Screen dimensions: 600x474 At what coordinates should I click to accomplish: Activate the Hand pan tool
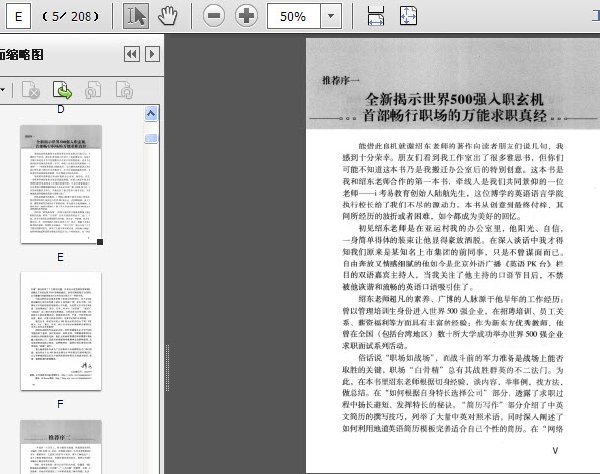point(168,16)
